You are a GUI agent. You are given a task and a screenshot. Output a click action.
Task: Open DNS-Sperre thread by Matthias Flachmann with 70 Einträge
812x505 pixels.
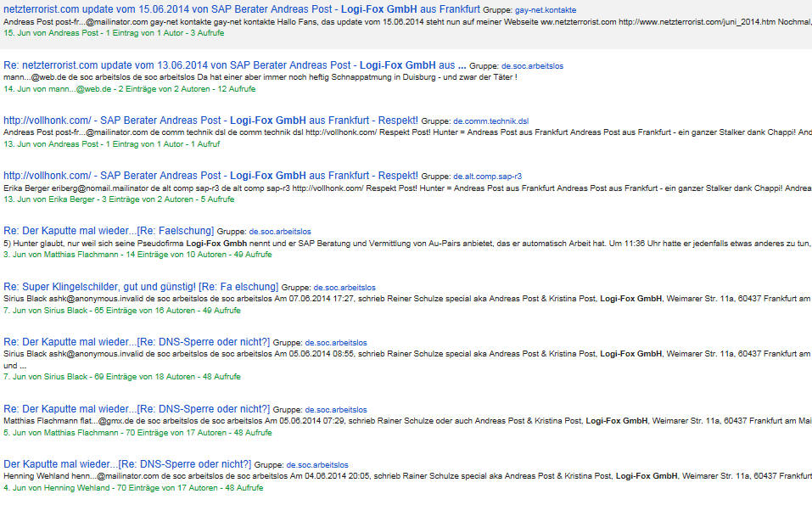[x=137, y=408]
